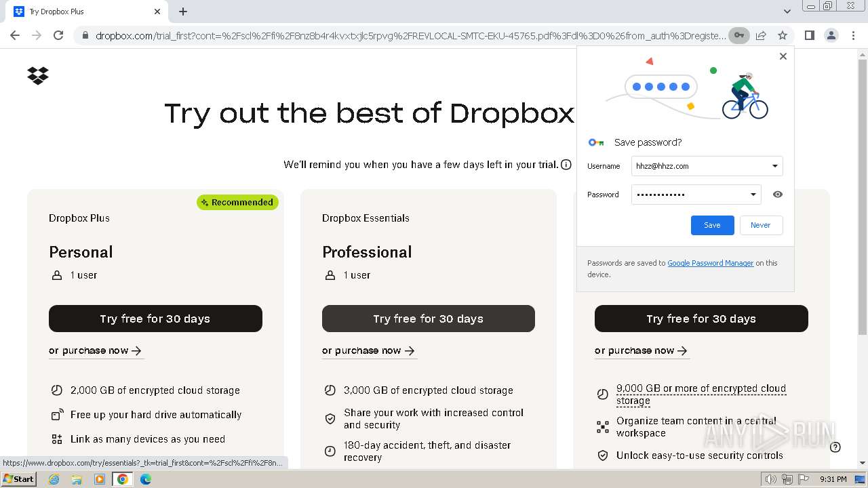Click the password input field
Image resolution: width=868 pixels, height=488 pixels.
click(x=696, y=195)
